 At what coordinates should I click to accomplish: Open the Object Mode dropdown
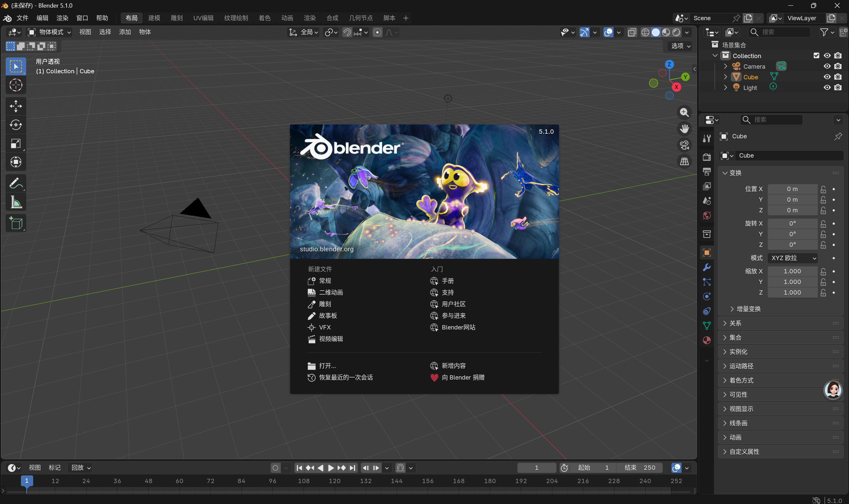(49, 32)
